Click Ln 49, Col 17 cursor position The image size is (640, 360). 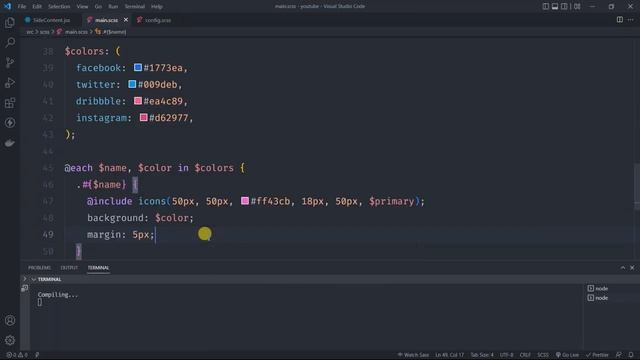449,355
